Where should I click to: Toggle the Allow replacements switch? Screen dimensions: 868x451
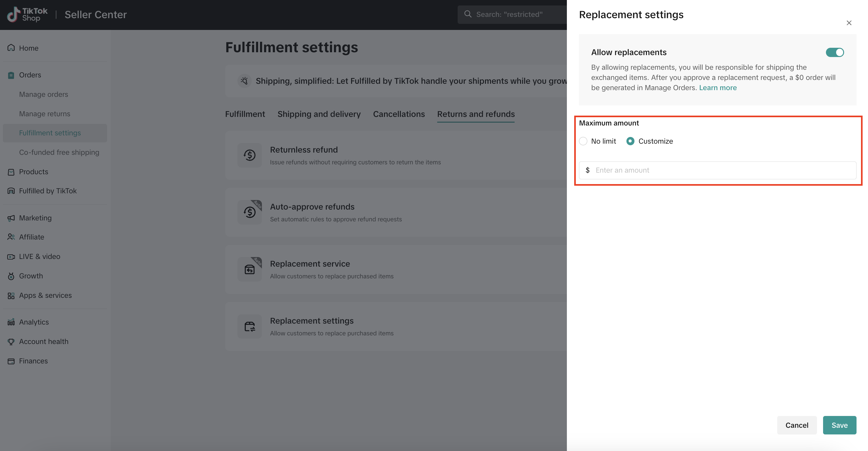click(834, 53)
